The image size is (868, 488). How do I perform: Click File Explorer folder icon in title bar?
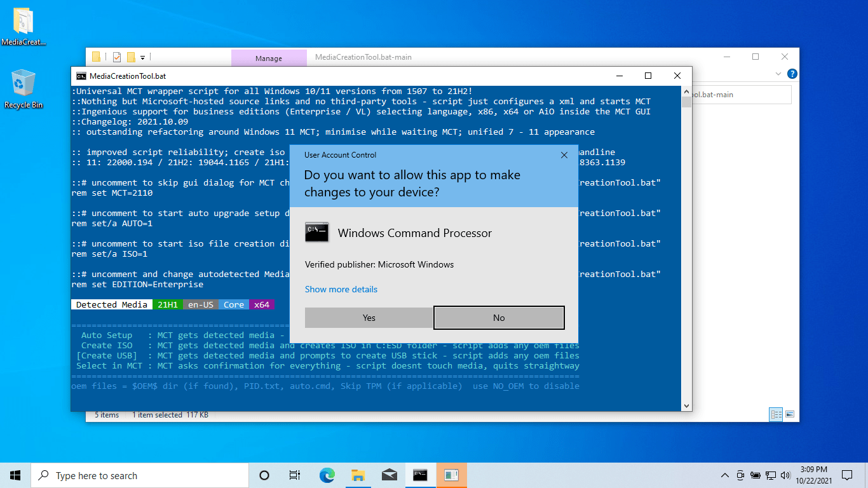coord(96,57)
